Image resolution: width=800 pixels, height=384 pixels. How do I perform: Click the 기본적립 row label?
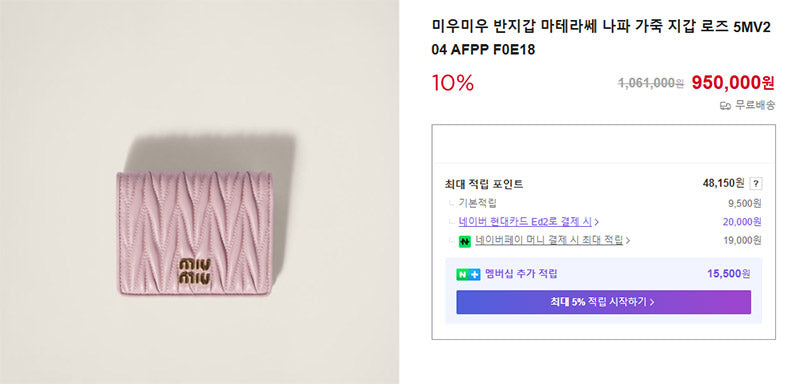pyautogui.click(x=478, y=203)
